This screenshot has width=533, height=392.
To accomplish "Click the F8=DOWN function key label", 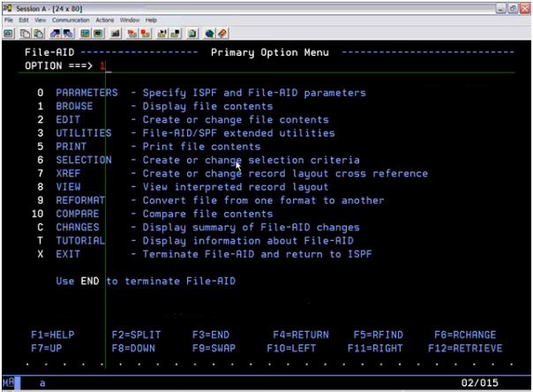I will (133, 349).
